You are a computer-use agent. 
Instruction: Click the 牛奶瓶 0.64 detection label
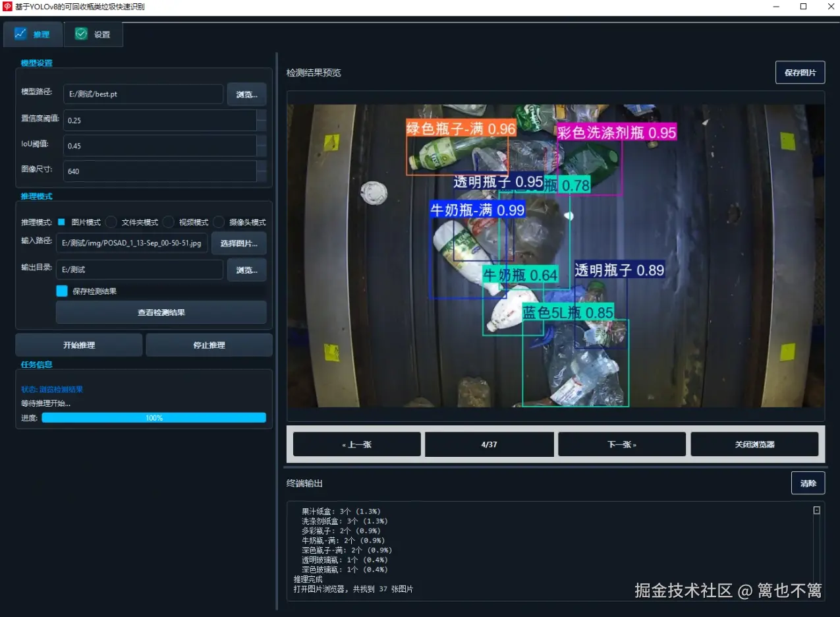[x=521, y=274]
